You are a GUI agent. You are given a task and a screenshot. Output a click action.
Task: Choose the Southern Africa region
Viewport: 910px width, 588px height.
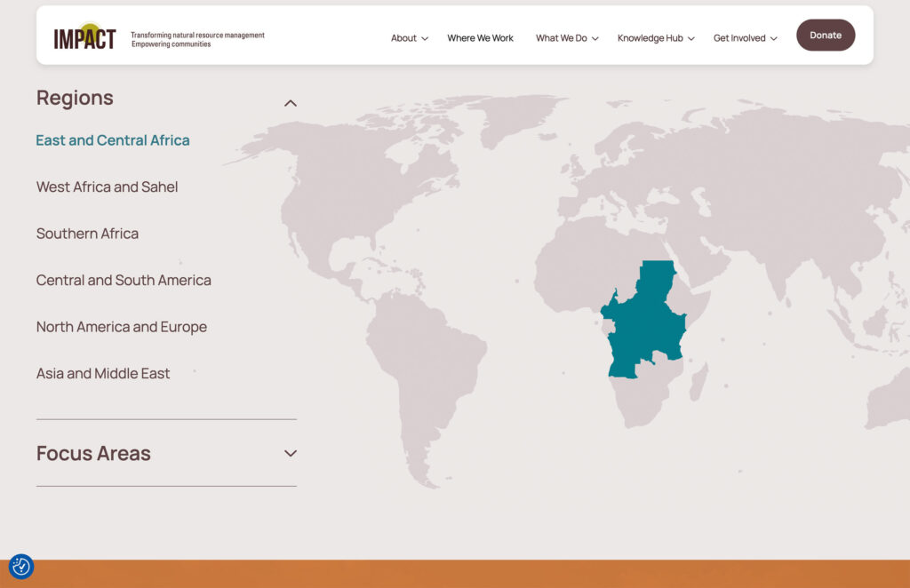pyautogui.click(x=87, y=234)
